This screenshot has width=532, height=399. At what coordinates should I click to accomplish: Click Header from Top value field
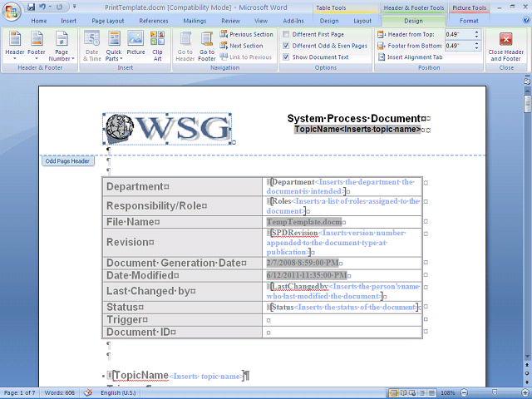click(458, 34)
